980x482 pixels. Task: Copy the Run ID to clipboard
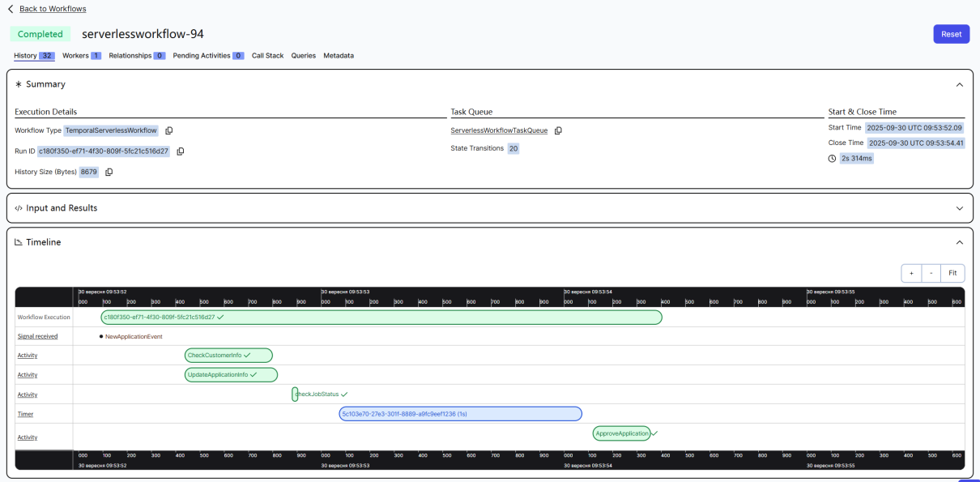(179, 151)
